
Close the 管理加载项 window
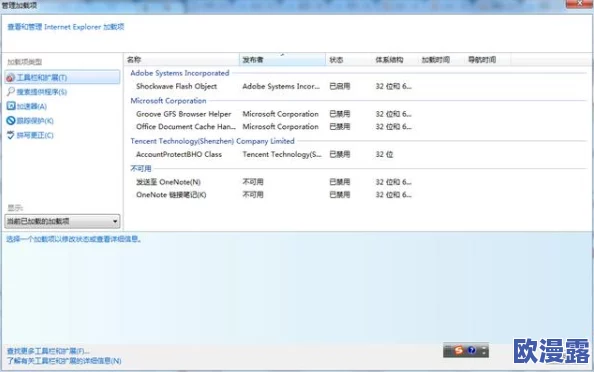click(x=579, y=4)
